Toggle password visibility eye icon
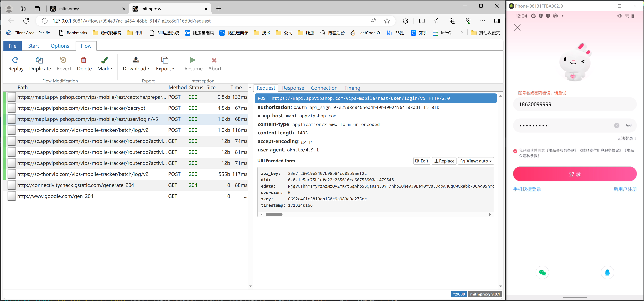The height and width of the screenshot is (301, 644). tap(629, 125)
